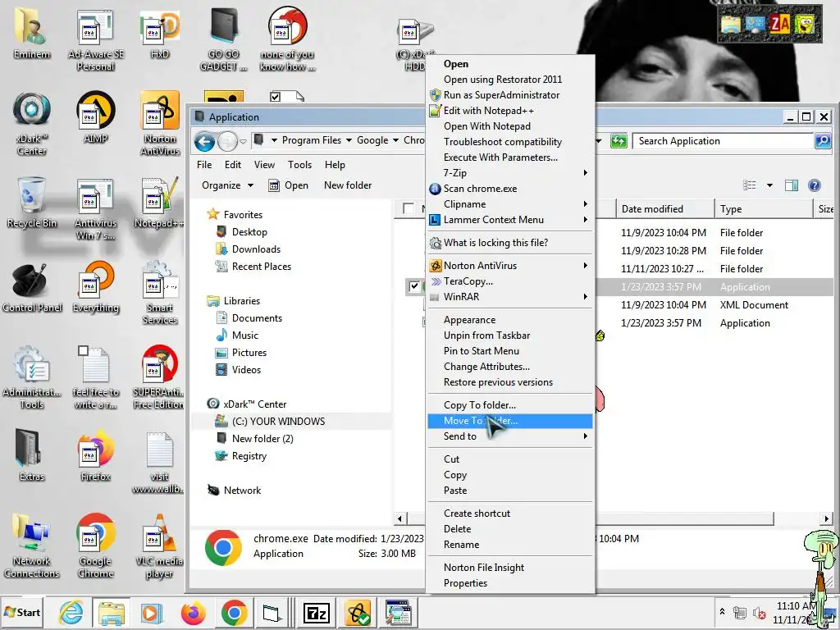Click the Explorer help question icon
This screenshot has width=840, height=630.
coord(815,185)
